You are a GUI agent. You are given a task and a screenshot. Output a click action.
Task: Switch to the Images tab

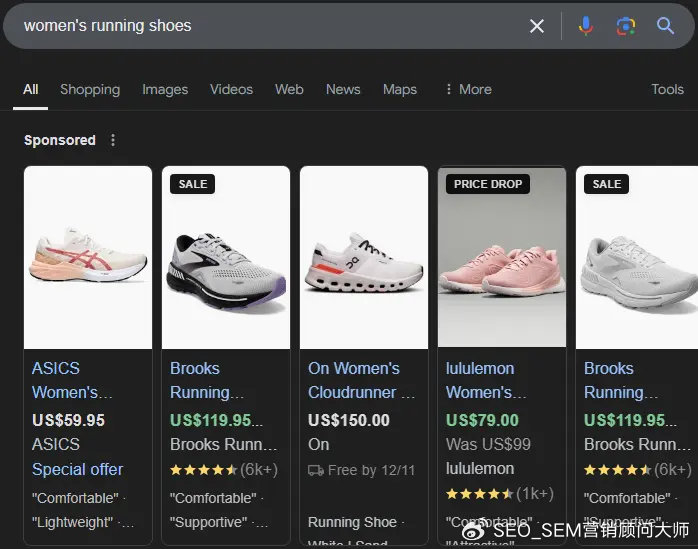coord(165,89)
